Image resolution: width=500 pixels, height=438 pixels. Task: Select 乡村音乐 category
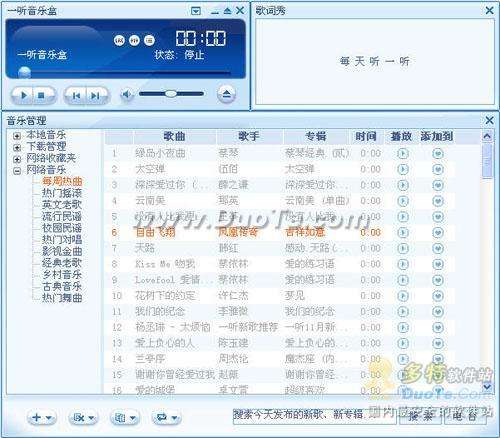[62, 275]
